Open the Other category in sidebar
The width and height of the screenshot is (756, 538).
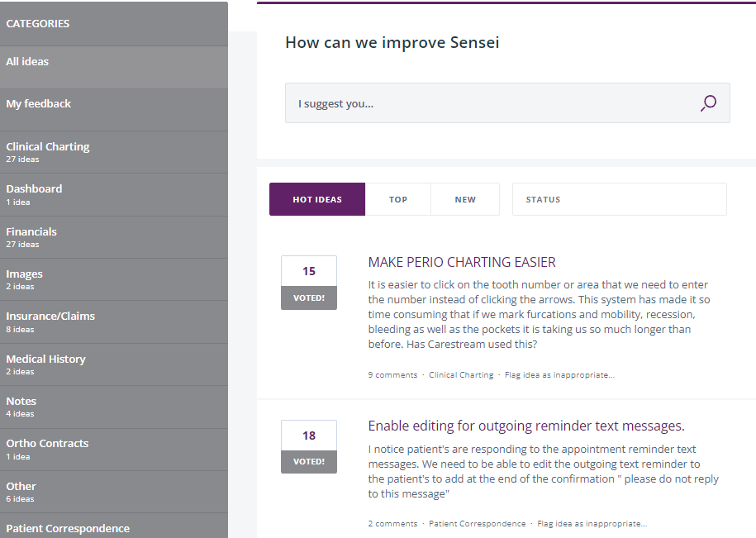coord(114,492)
